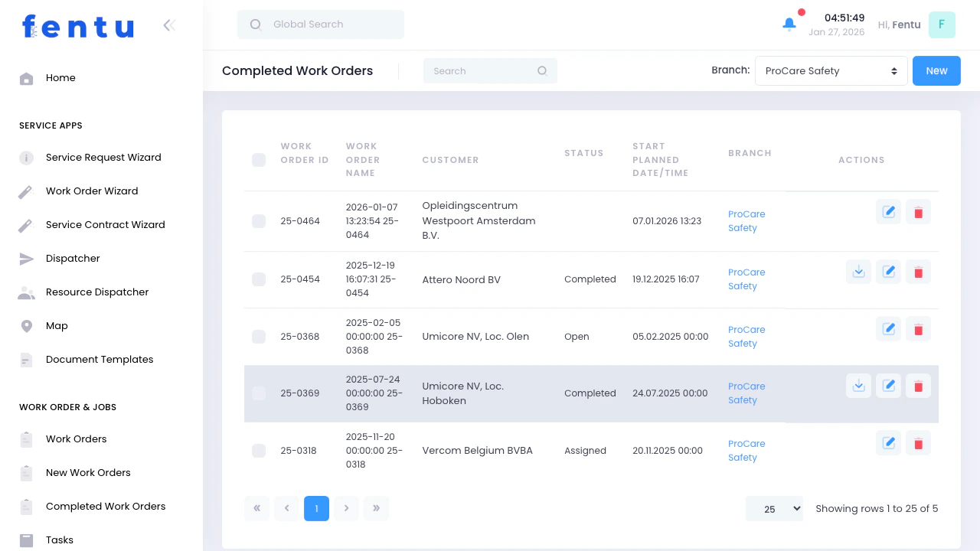980x551 pixels.
Task: Check the row checkbox for 25-0368
Action: click(259, 336)
